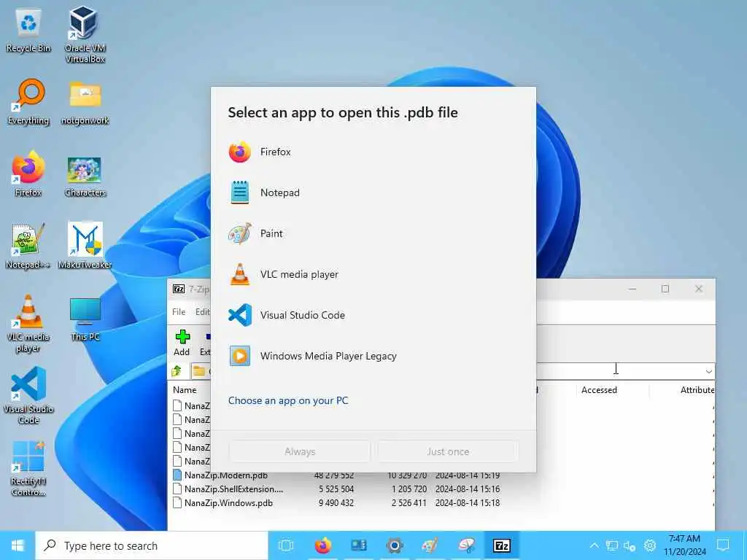This screenshot has width=747, height=560.
Task: Click the taskbar search box
Action: 152,545
